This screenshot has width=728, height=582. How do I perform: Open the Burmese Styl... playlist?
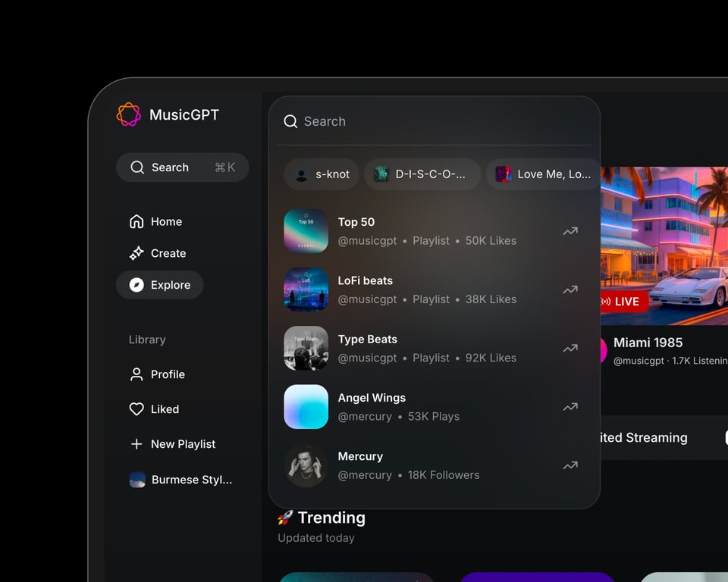[x=180, y=480]
